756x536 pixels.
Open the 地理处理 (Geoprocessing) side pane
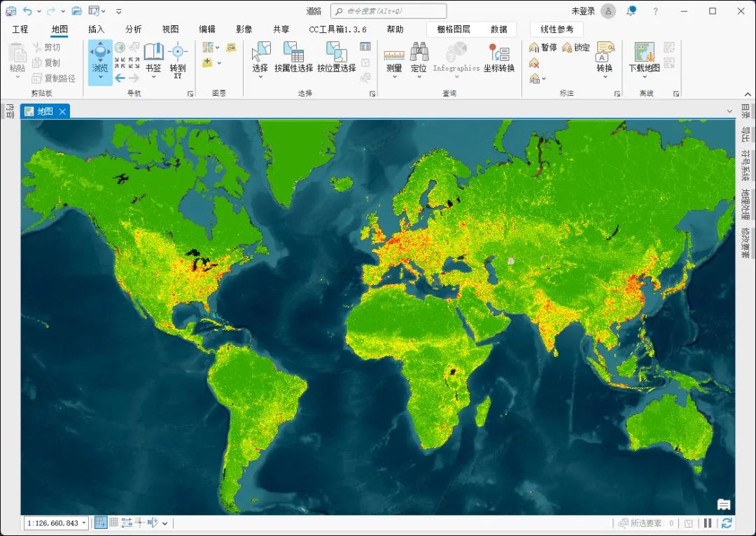click(x=746, y=204)
